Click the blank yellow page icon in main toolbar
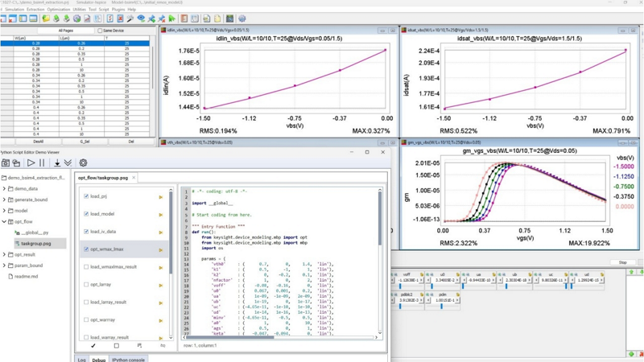Image resolution: width=644 pixels, height=362 pixels. point(217,19)
